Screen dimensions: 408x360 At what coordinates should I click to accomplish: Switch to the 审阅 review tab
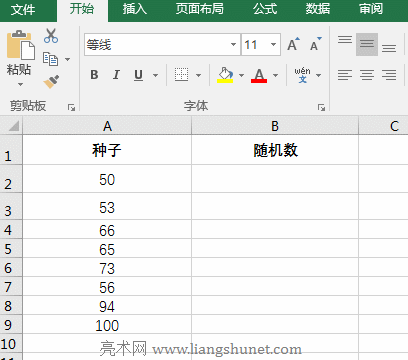[371, 9]
